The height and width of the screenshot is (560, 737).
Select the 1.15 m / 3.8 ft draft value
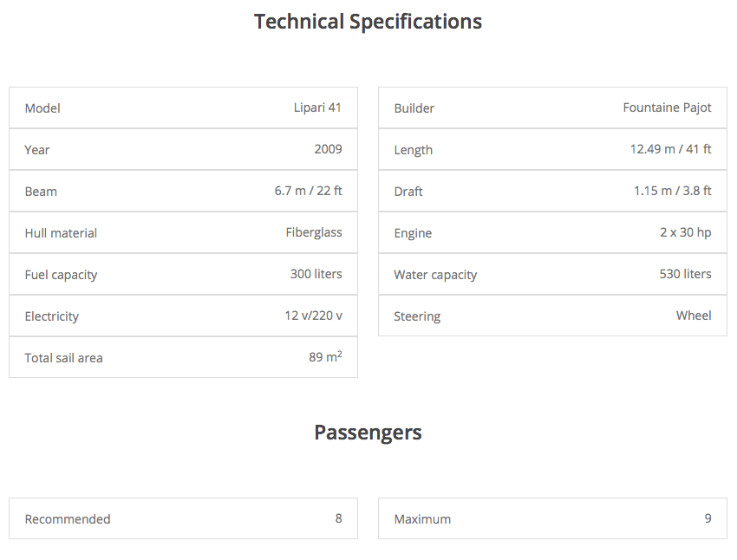pos(672,191)
